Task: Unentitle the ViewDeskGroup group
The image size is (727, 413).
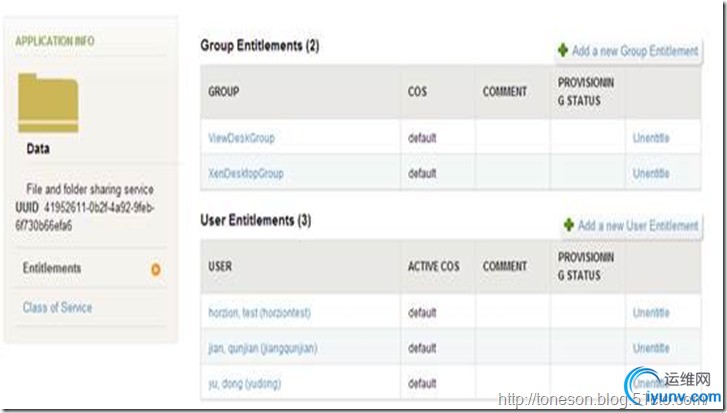Action: 651,138
